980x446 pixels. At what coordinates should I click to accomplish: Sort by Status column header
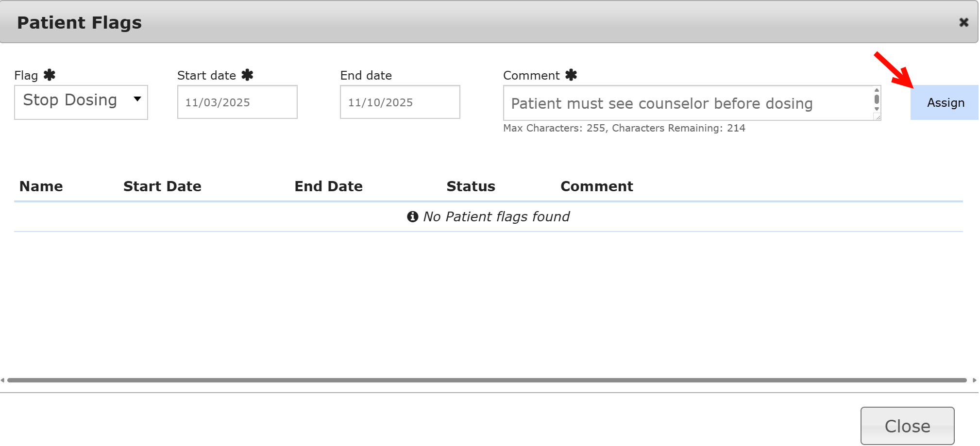(471, 186)
